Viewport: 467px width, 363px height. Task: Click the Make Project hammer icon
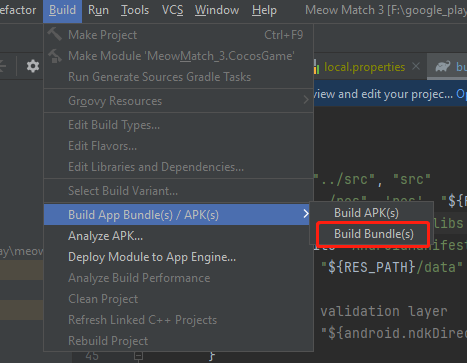coord(55,34)
